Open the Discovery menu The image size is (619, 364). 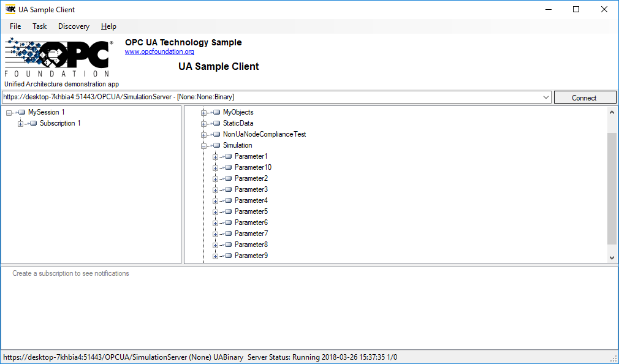74,26
